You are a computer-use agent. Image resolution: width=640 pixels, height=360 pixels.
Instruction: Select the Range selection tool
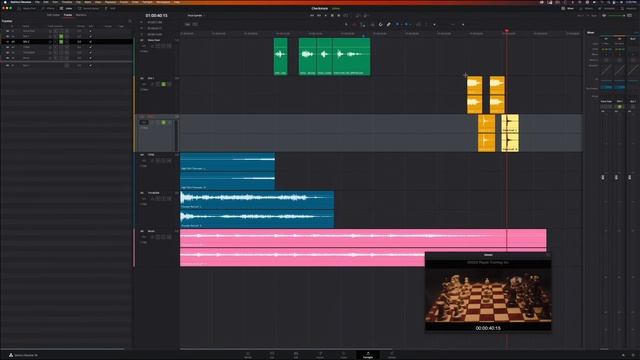tap(354, 24)
